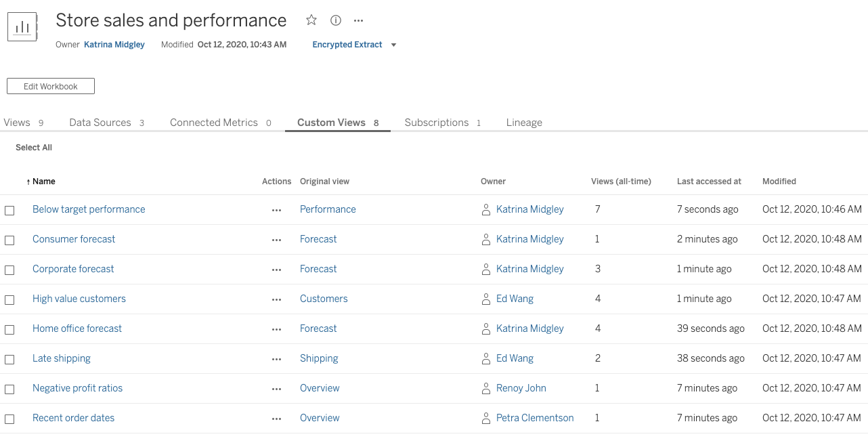
Task: Switch to the Lineage tab
Action: (x=524, y=123)
